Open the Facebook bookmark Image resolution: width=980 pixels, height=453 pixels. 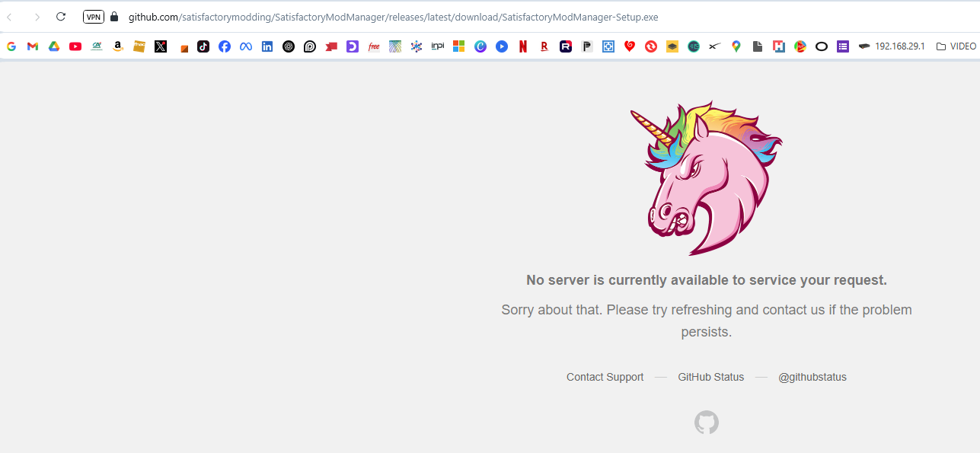tap(225, 46)
